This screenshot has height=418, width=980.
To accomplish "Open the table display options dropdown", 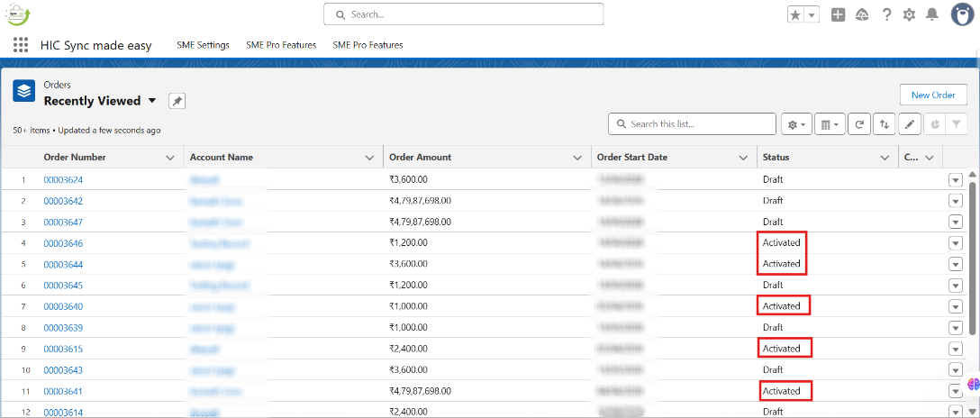I will (x=829, y=124).
